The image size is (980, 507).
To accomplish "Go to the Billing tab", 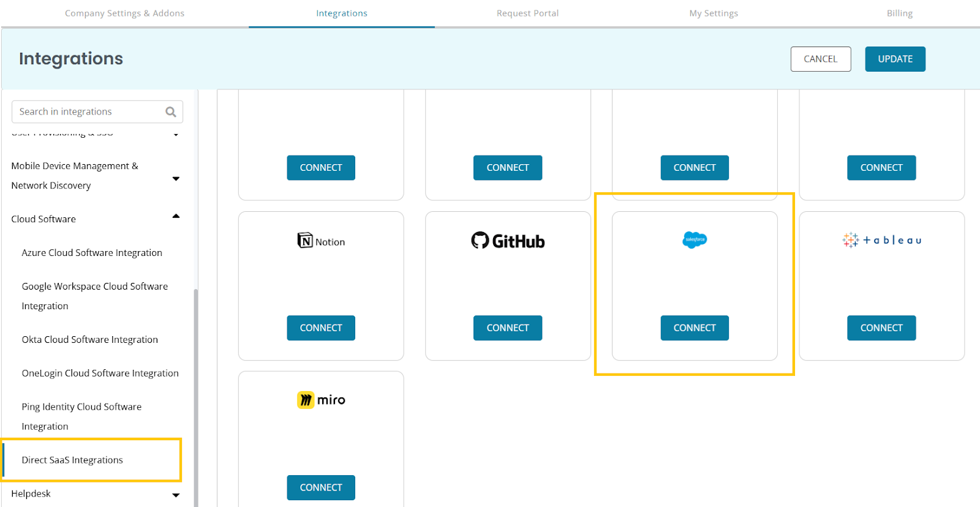I will point(899,13).
